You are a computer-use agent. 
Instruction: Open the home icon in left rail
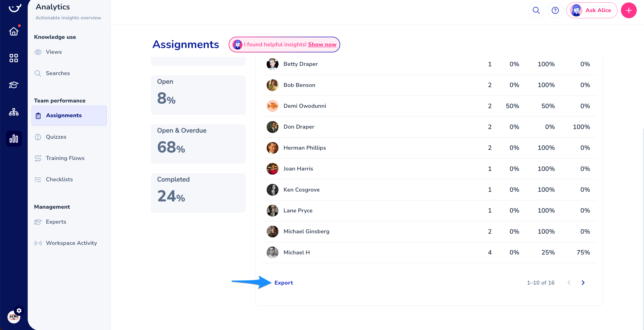[x=14, y=31]
